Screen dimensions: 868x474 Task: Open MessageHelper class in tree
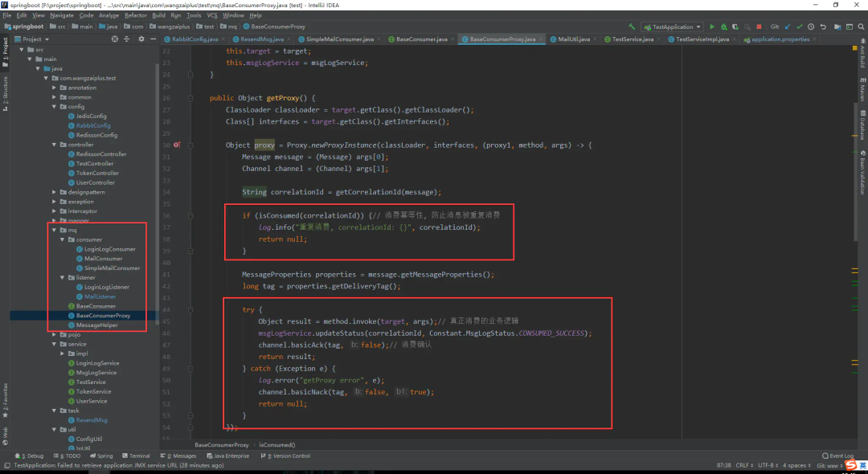coord(97,325)
